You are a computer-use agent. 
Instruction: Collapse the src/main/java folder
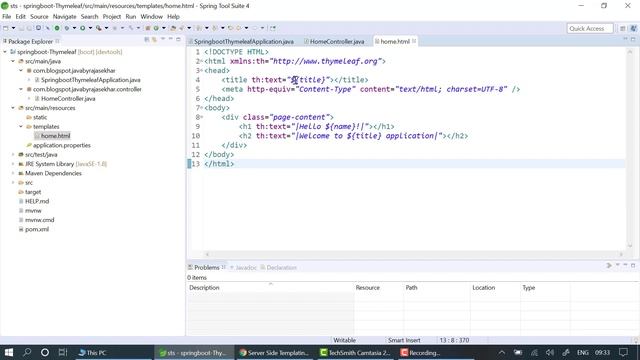click(x=13, y=61)
